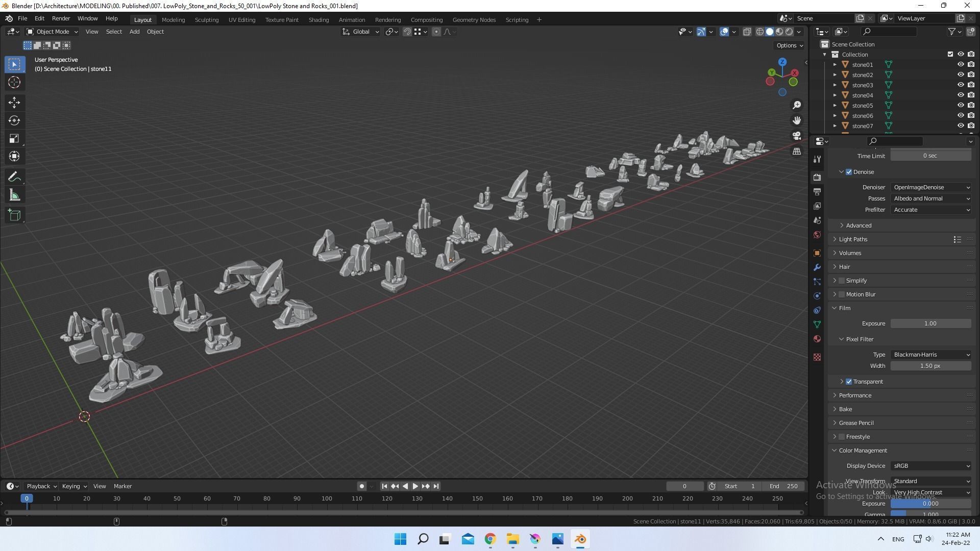
Task: Open the Denoiser OpenImageDenoise dropdown
Action: coord(931,187)
